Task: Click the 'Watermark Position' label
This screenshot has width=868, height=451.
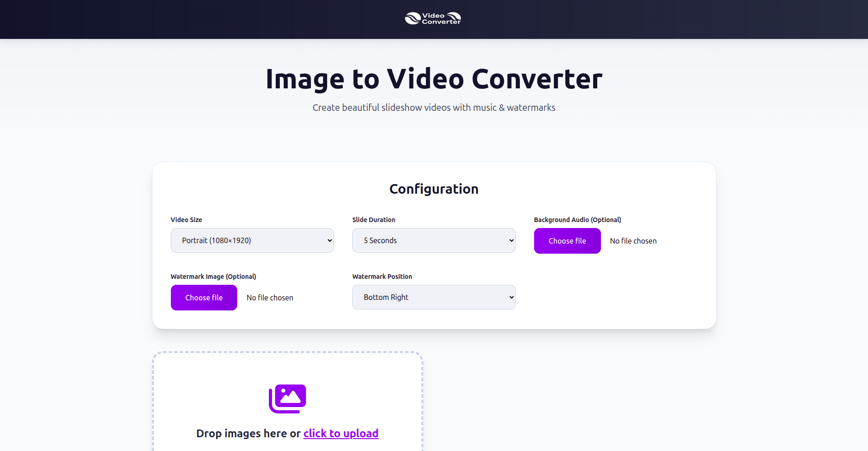Action: (382, 277)
